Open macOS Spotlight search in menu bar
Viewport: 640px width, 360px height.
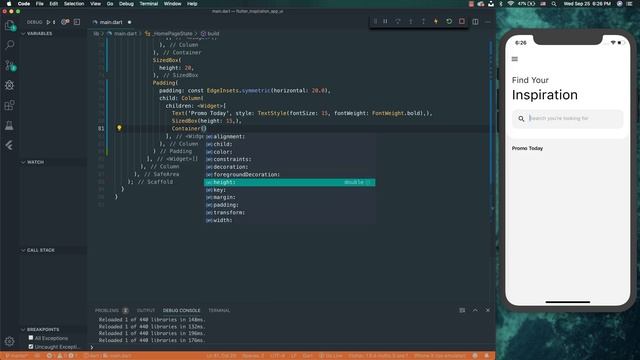tap(554, 4)
